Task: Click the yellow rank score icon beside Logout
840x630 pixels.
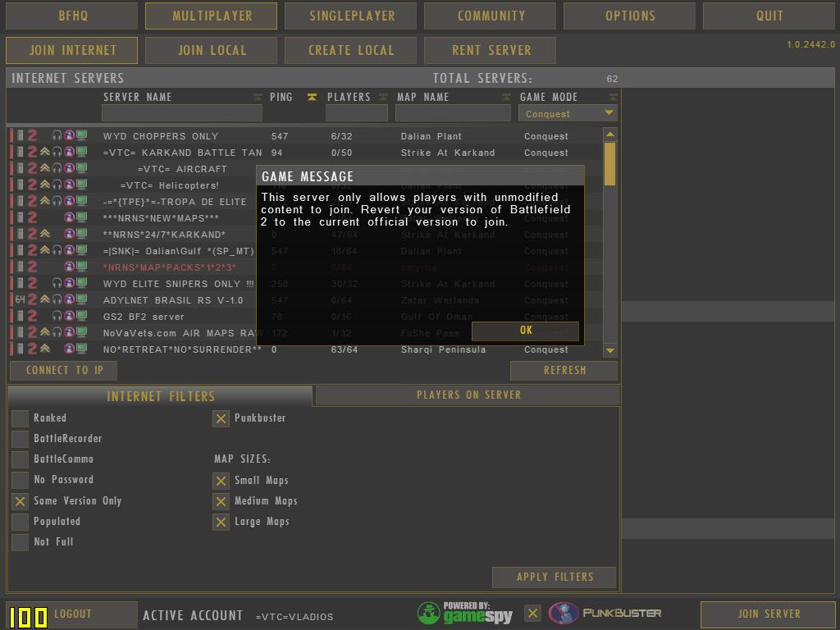Action: (x=28, y=617)
